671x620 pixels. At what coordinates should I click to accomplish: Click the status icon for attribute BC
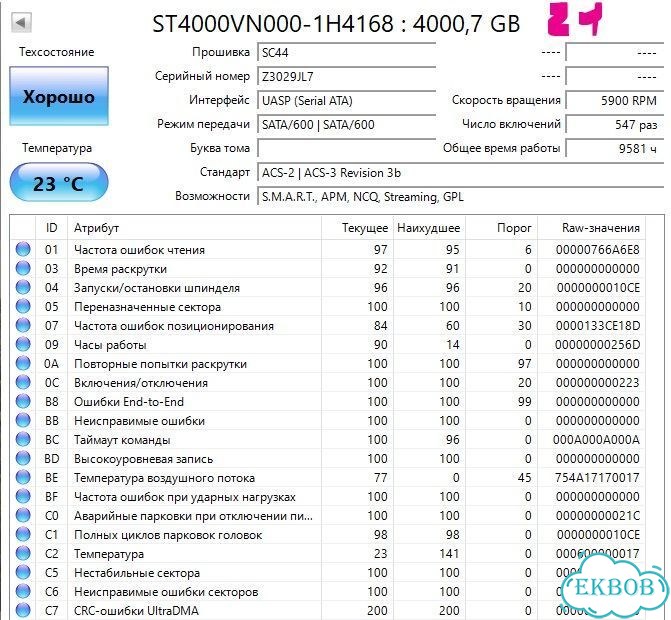point(23,439)
